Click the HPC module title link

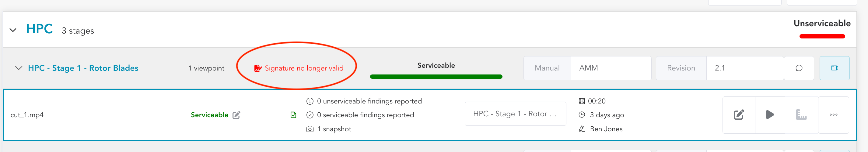40,29
